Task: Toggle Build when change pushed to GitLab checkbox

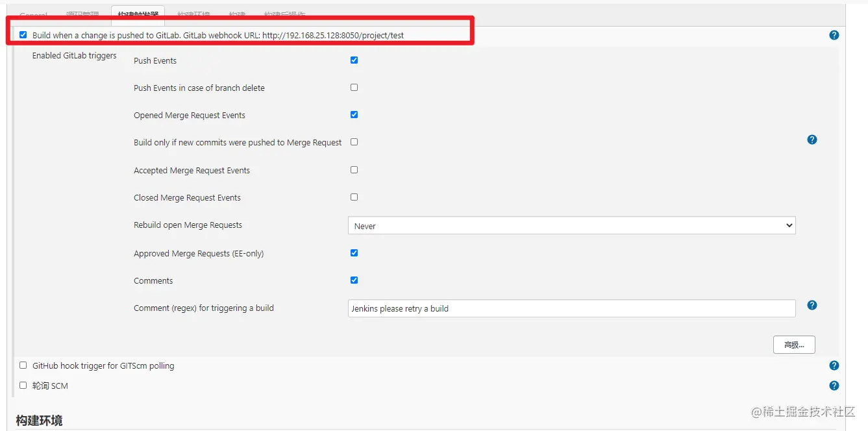Action: 23,34
